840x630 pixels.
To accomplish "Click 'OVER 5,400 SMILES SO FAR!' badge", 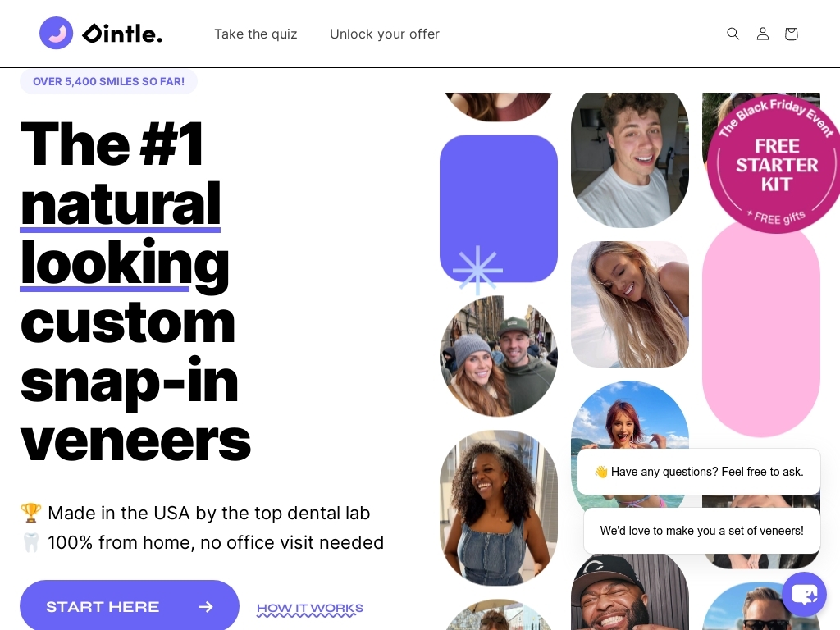I will [109, 81].
